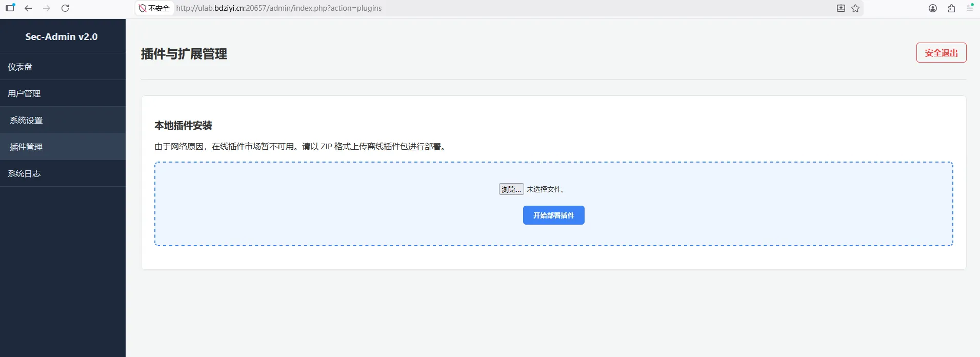Click the 本地插件安装 section heading
The height and width of the screenshot is (357, 980).
coord(183,126)
